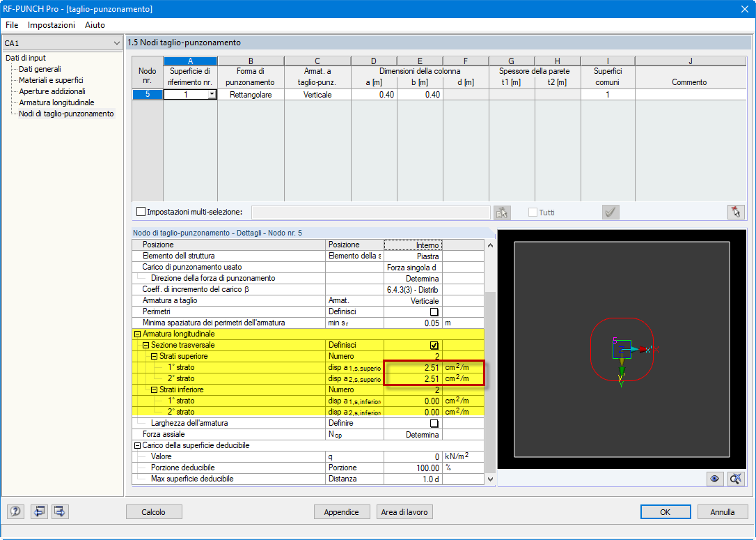Click column a [m] value 0.40
Image resolution: width=756 pixels, height=540 pixels.
374,95
